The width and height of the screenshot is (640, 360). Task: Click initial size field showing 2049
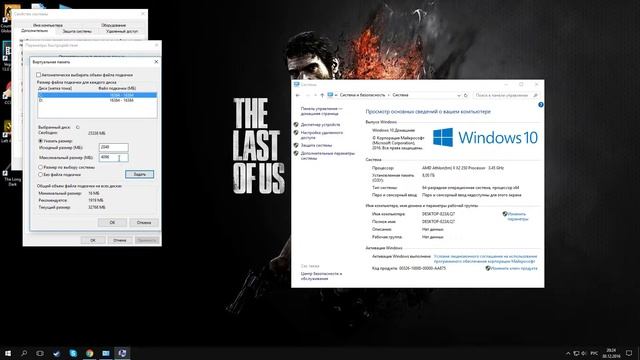(113, 147)
